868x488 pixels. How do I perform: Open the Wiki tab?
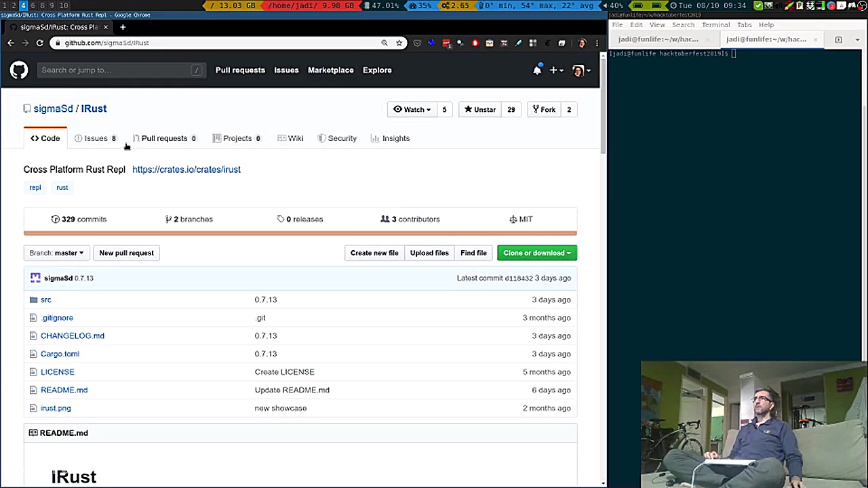pyautogui.click(x=290, y=138)
